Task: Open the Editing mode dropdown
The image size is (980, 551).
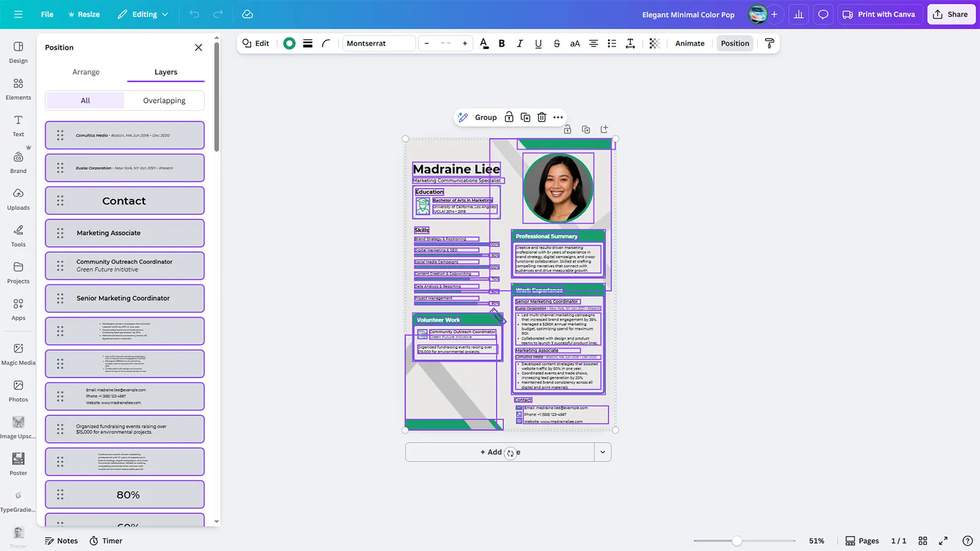Action: (143, 14)
